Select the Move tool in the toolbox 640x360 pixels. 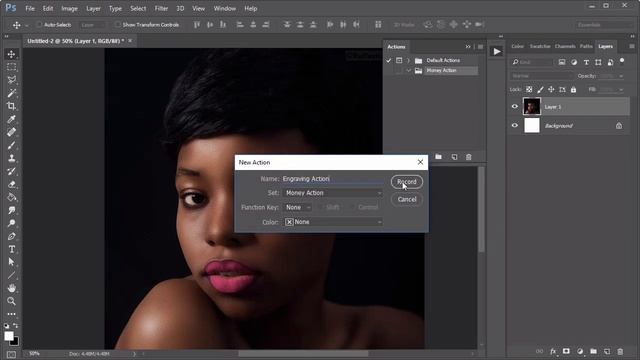pos(11,54)
